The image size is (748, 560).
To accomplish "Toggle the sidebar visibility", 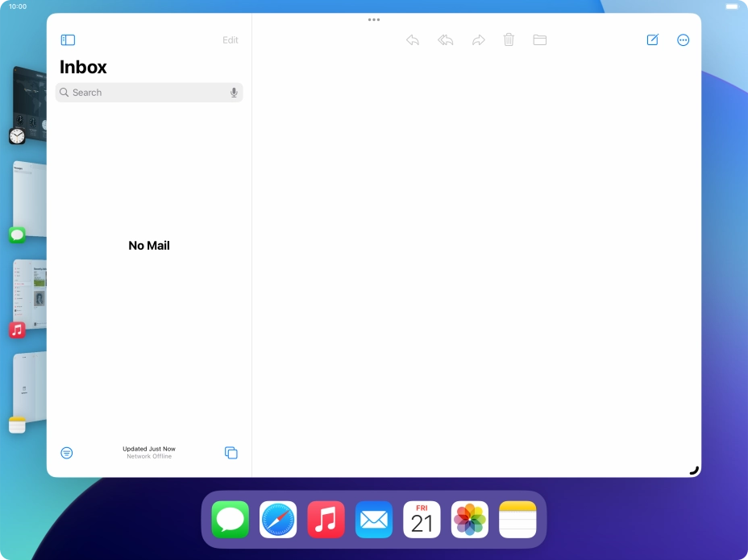I will tap(68, 39).
